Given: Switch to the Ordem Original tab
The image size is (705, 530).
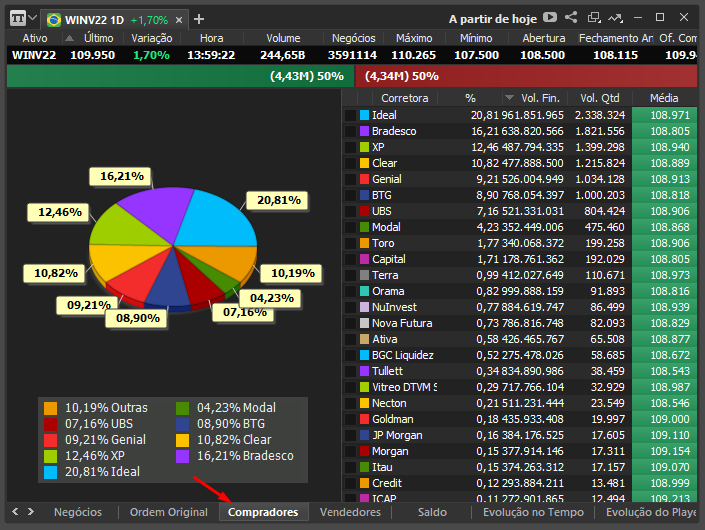Looking at the screenshot, I should [x=169, y=512].
